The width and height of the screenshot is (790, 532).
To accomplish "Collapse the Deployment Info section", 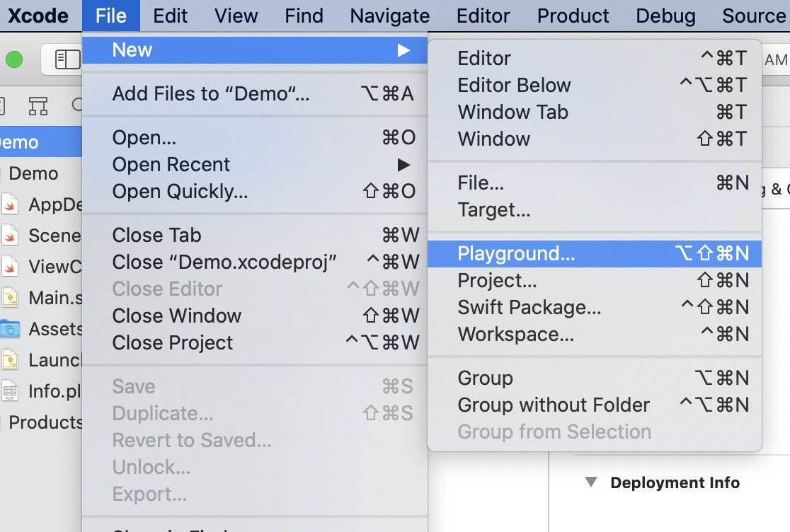I will pyautogui.click(x=592, y=483).
